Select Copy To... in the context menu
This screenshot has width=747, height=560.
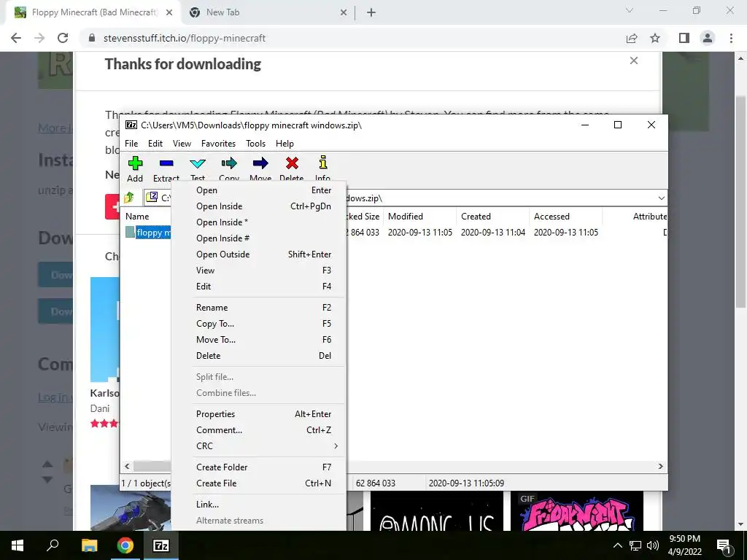(259, 324)
